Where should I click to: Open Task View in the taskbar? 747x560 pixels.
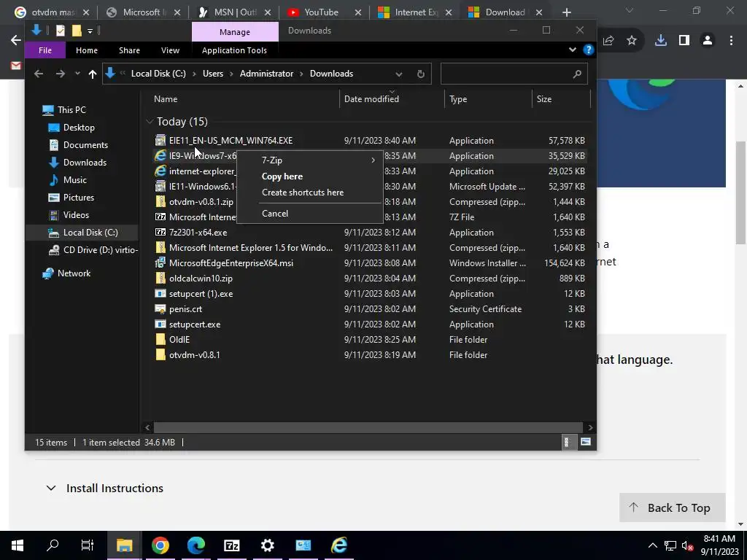tap(88, 545)
